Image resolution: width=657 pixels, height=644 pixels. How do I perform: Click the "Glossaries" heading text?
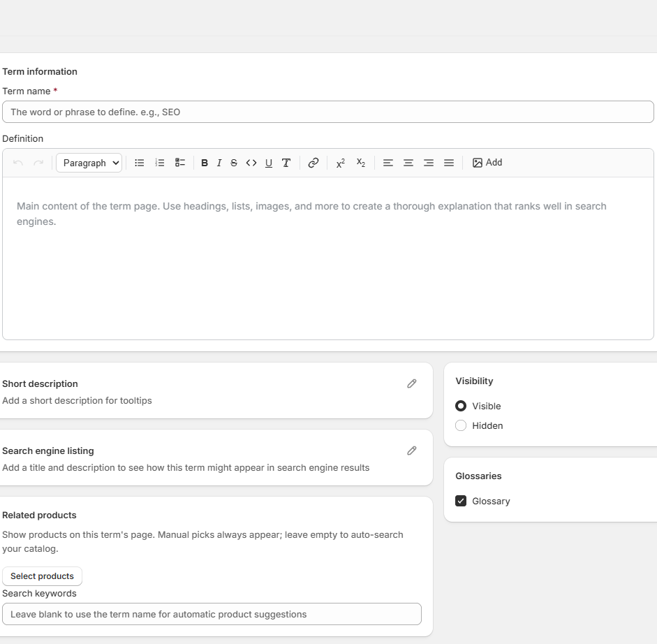point(478,476)
